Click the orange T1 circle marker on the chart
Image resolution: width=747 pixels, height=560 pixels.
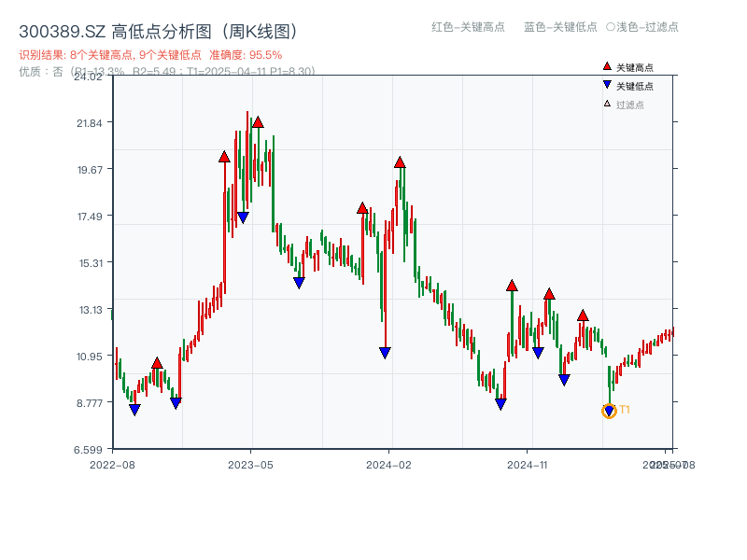coord(608,409)
